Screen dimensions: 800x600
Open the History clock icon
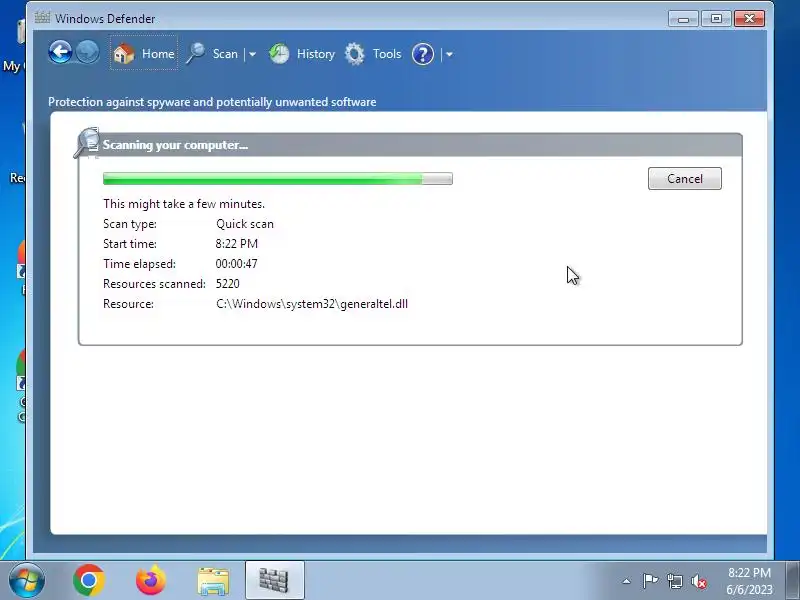click(x=279, y=54)
